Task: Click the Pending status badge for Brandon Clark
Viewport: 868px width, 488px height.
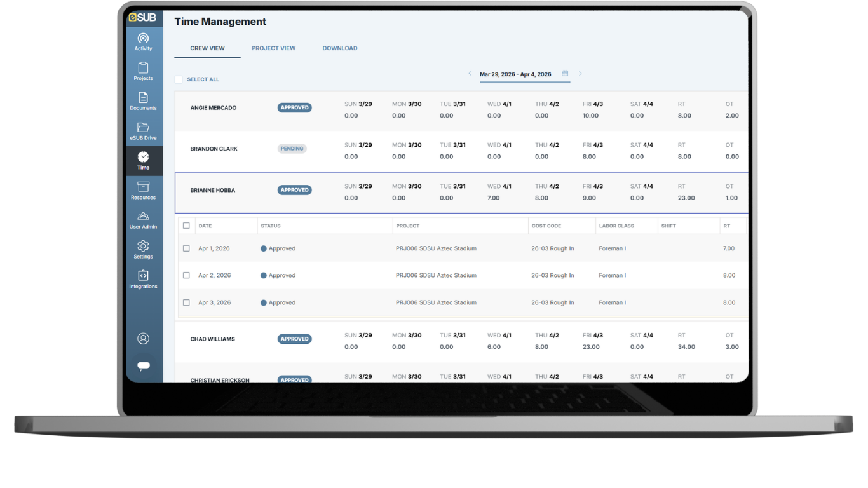Action: [292, 148]
